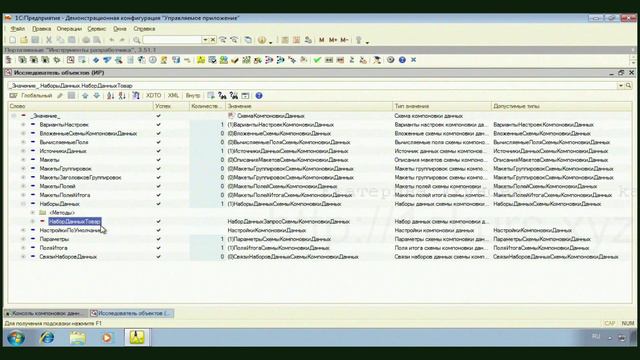Collapse the НаборыДанных tree node
The height and width of the screenshot is (360, 640).
coord(23,204)
